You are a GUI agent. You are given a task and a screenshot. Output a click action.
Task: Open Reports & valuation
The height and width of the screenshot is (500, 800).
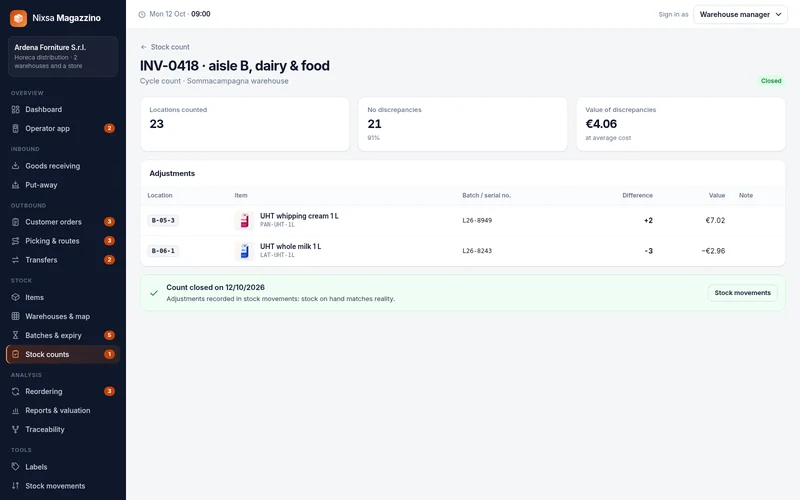click(63, 410)
